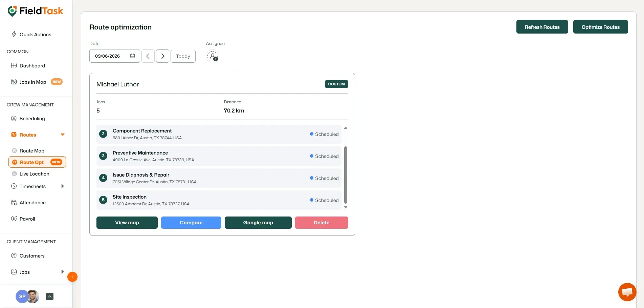Click the Google map button
This screenshot has width=644, height=308.
258,223
